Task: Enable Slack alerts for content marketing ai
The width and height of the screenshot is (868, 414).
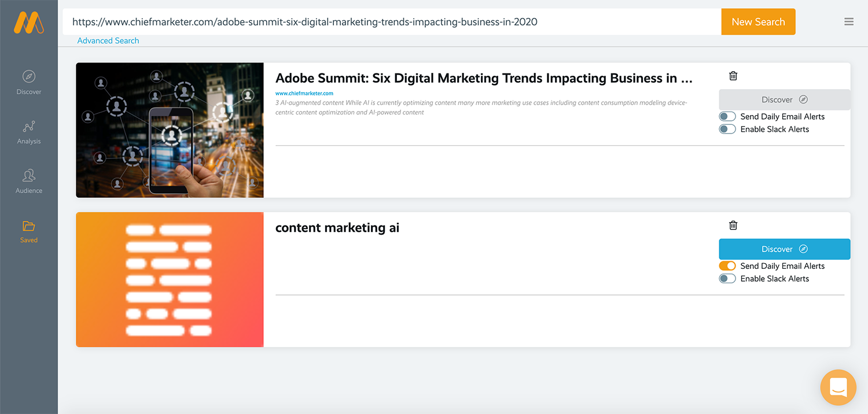Action: click(x=727, y=279)
